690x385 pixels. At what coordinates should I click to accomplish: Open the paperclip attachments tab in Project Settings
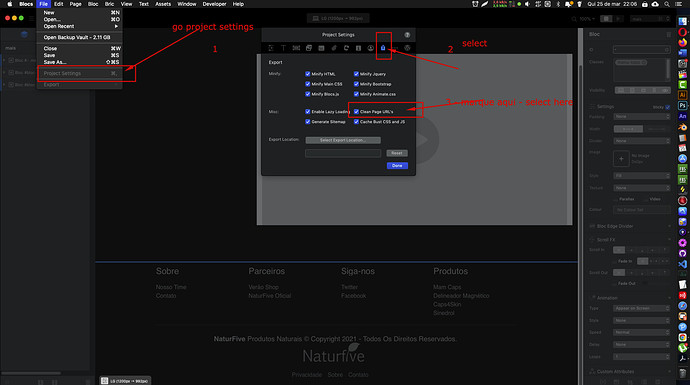click(x=334, y=48)
